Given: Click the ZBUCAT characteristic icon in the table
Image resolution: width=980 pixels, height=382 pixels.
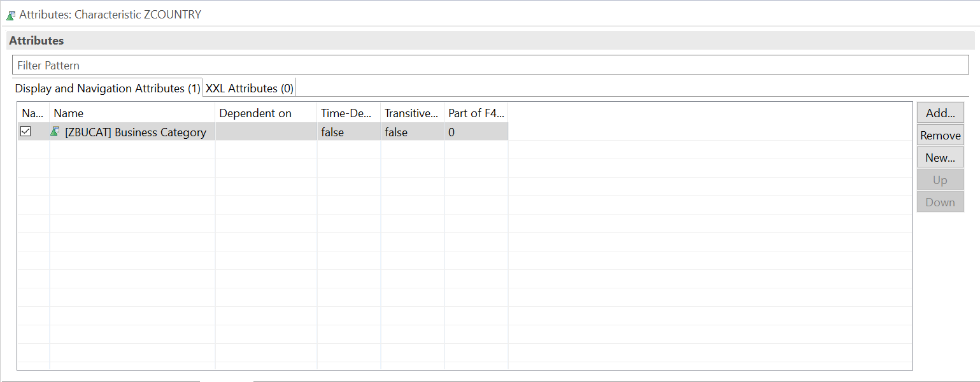Looking at the screenshot, I should pyautogui.click(x=56, y=132).
